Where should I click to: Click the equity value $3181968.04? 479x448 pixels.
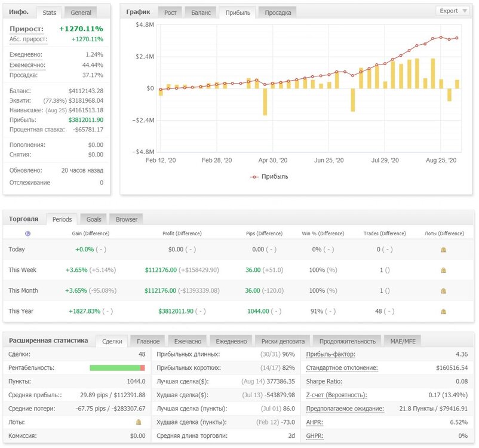click(x=86, y=100)
